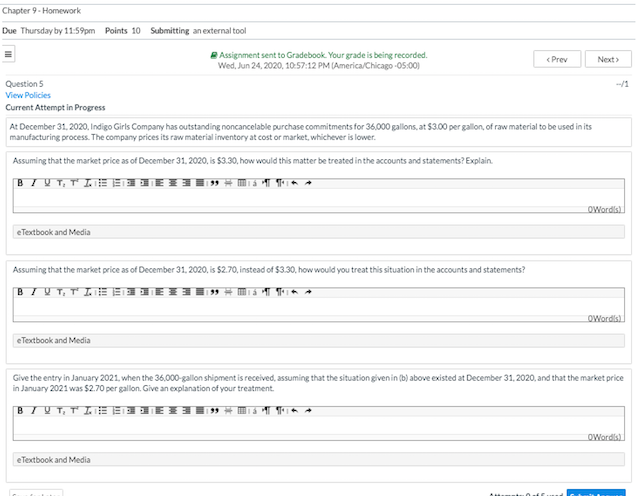636x496 pixels.
Task: Open the hamburger question list menu
Action: [8, 54]
